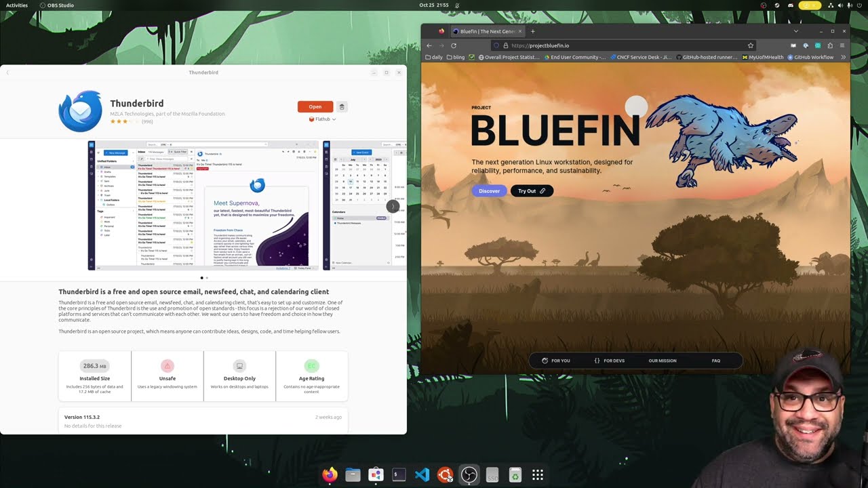The image size is (868, 488).
Task: Click the tracking protection shield icon
Action: point(496,45)
